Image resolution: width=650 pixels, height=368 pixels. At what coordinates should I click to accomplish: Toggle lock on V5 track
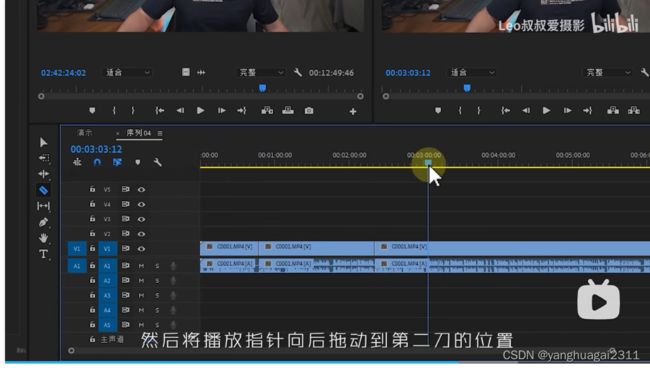point(92,189)
